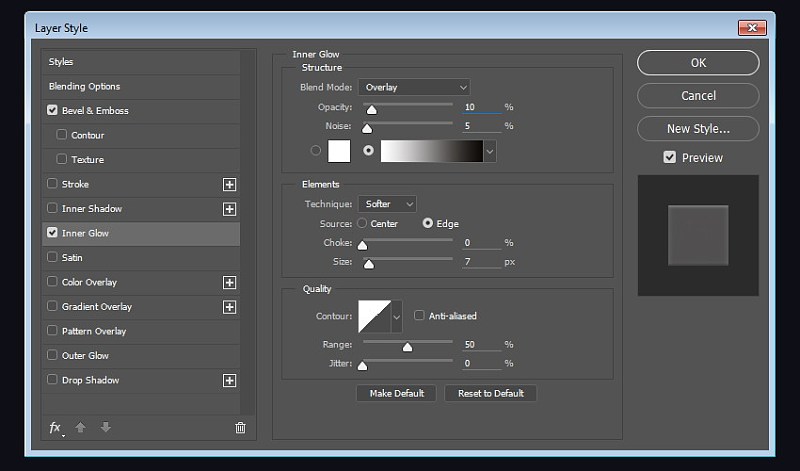Screen dimensions: 800x471
Task: Click the Make Default button
Action: [396, 393]
